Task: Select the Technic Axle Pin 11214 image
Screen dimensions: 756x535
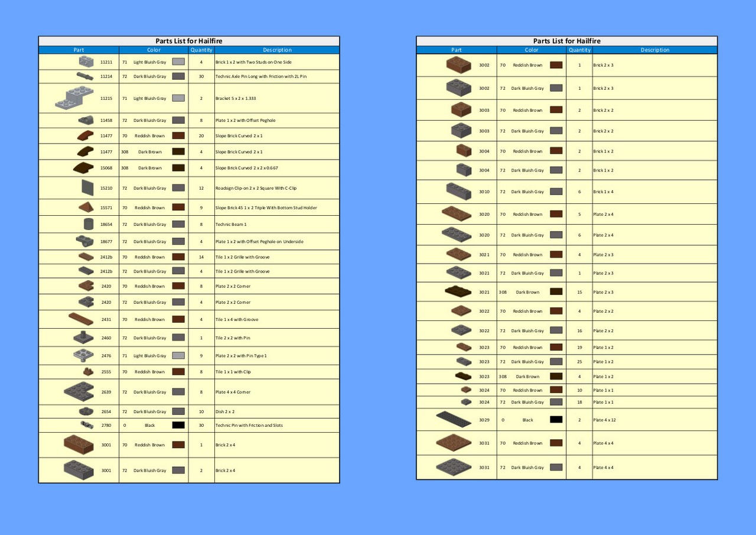Action: pyautogui.click(x=85, y=76)
